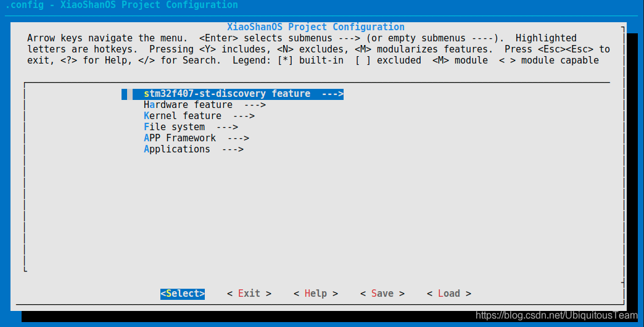
Task: Expand the arrow next to APP Framework
Action: click(237, 138)
